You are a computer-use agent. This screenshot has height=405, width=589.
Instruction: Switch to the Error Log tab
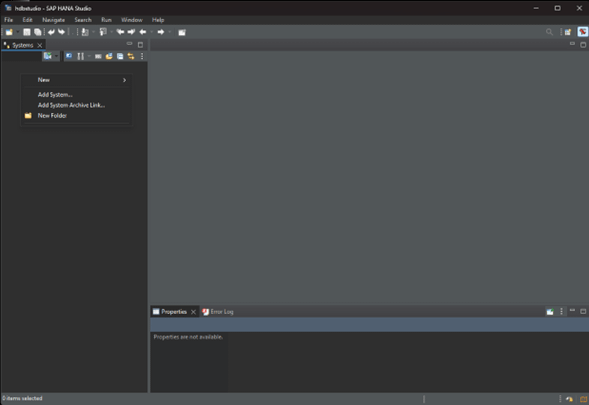pos(218,312)
